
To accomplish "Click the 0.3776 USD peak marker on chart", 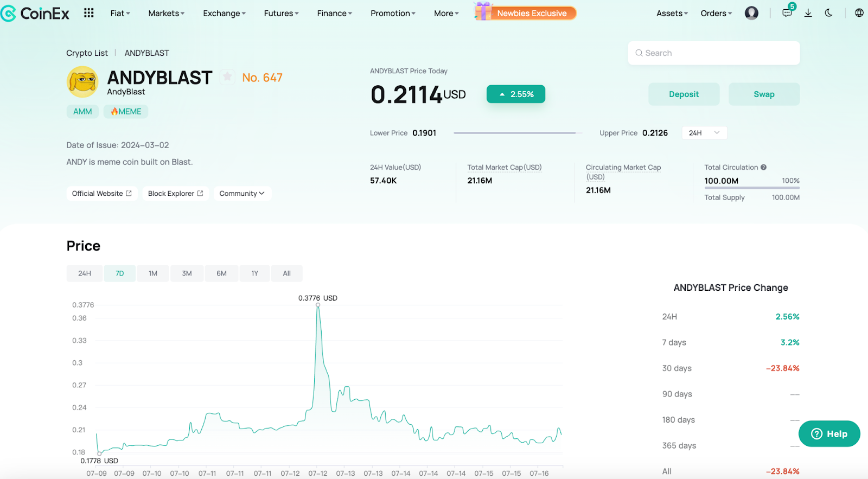I will pyautogui.click(x=318, y=305).
